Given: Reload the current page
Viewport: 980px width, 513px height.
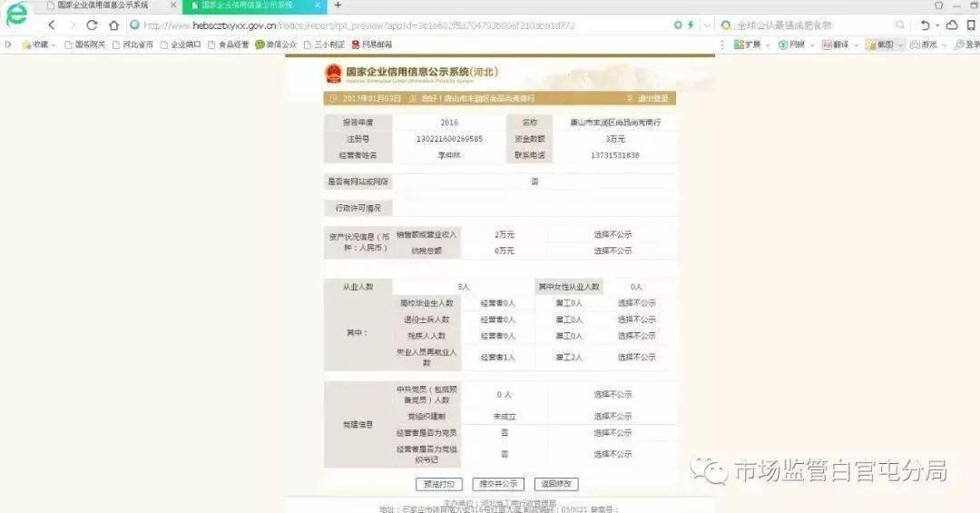Looking at the screenshot, I should coord(92,25).
